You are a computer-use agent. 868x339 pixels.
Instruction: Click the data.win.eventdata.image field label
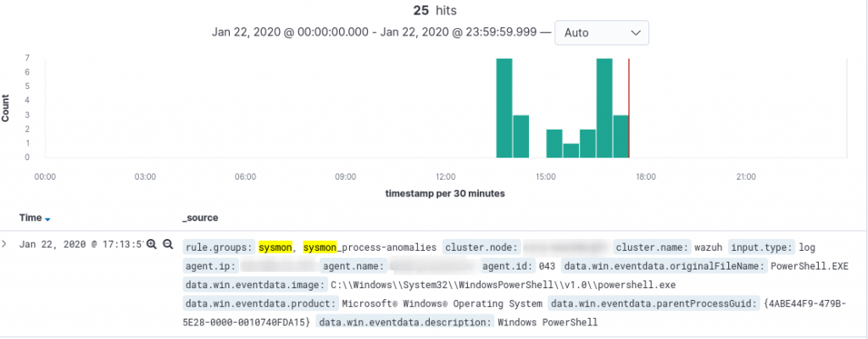(x=254, y=285)
